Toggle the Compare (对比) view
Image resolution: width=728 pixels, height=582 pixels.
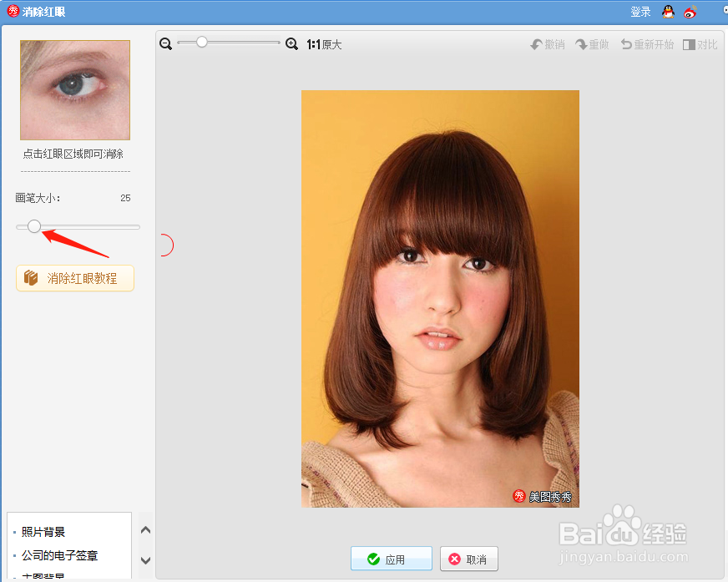(700, 44)
